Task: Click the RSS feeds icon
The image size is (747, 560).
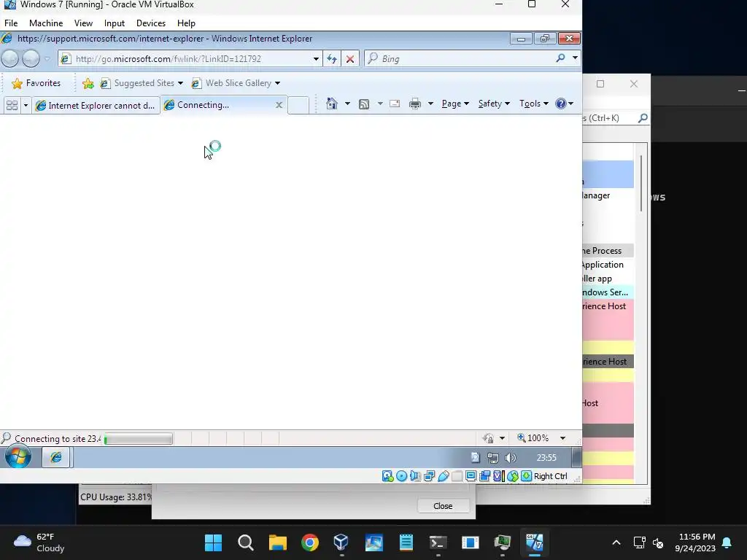Action: pyautogui.click(x=364, y=104)
